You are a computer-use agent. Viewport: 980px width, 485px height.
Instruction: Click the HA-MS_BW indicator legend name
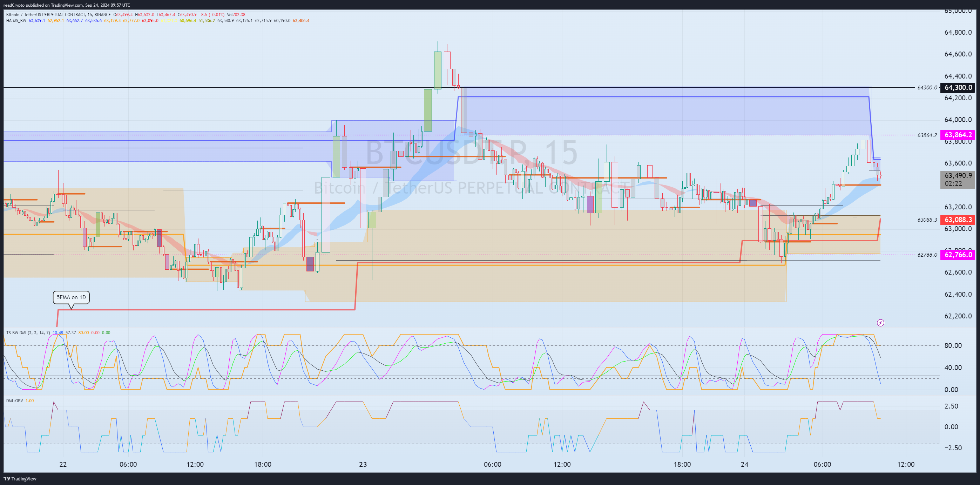click(x=16, y=21)
